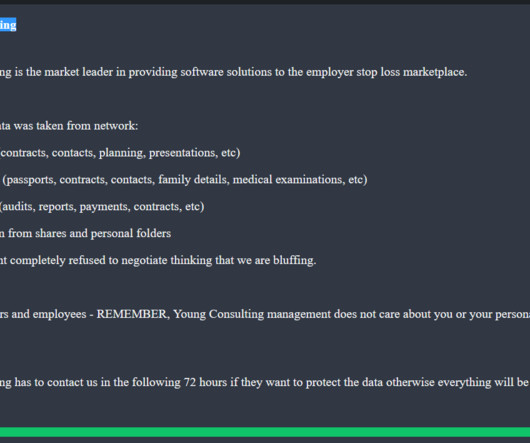Click the line listing contracts, contacts, planning, presentations
This screenshot has height=443, width=530.
pyautogui.click(x=120, y=153)
